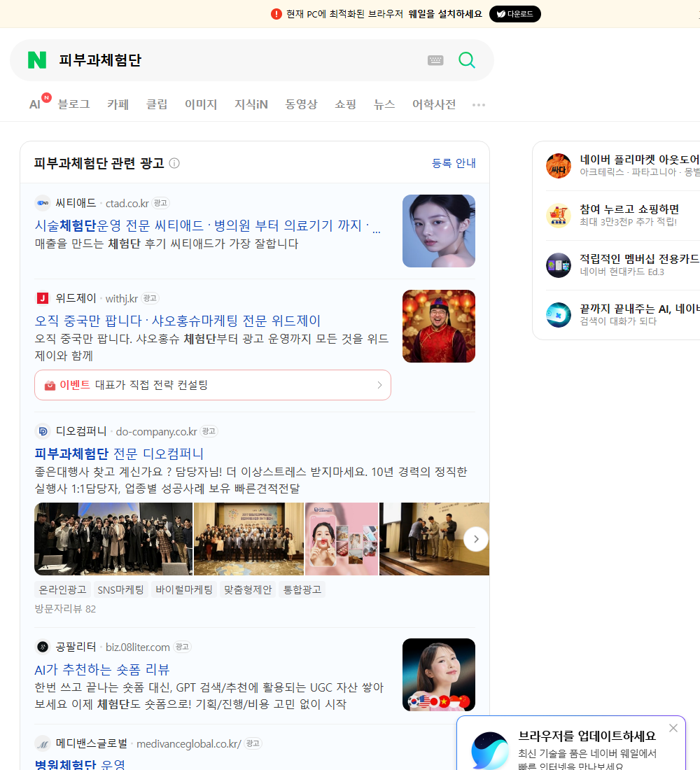
Task: Show next 디오컴퍼니 images with arrow
Action: [476, 539]
